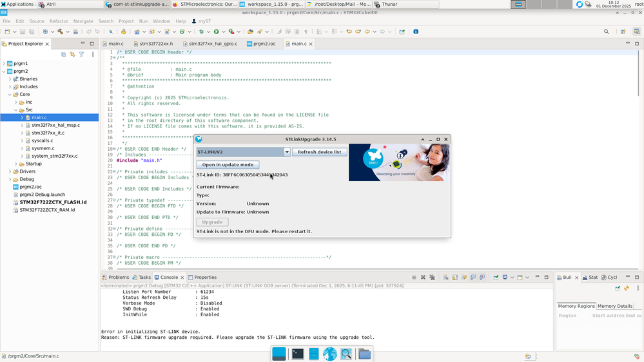Select the prgm2.ioc editor tab
The image size is (644, 362).
[264, 44]
